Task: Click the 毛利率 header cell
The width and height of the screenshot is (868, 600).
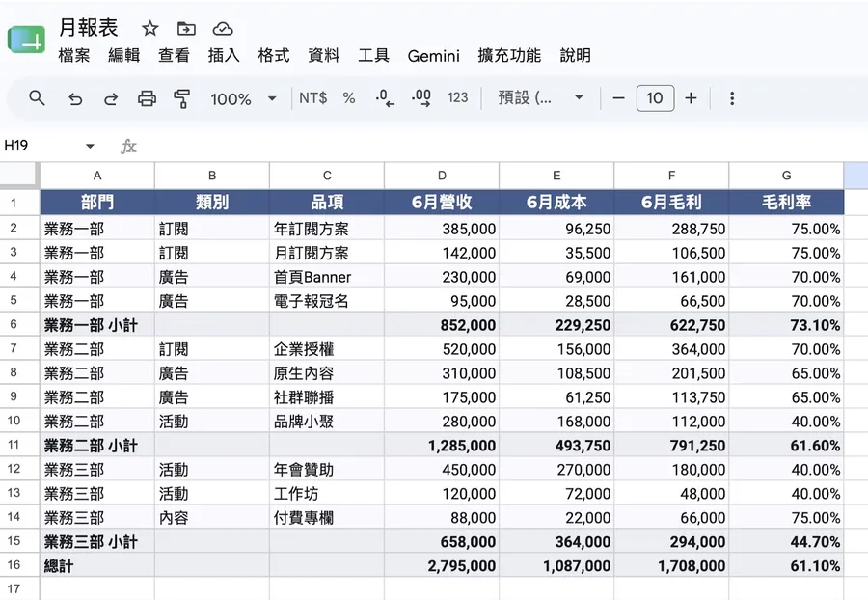Action: tap(787, 202)
